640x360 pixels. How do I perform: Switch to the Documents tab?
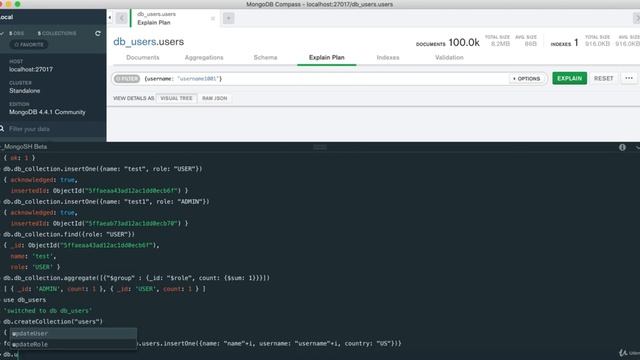click(x=142, y=58)
